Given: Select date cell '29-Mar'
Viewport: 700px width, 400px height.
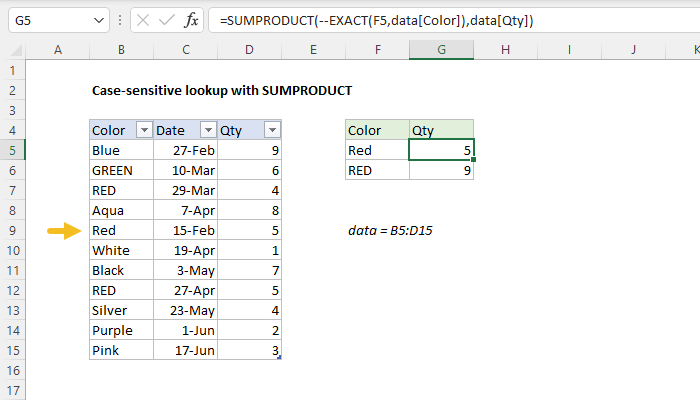Looking at the screenshot, I should (186, 191).
